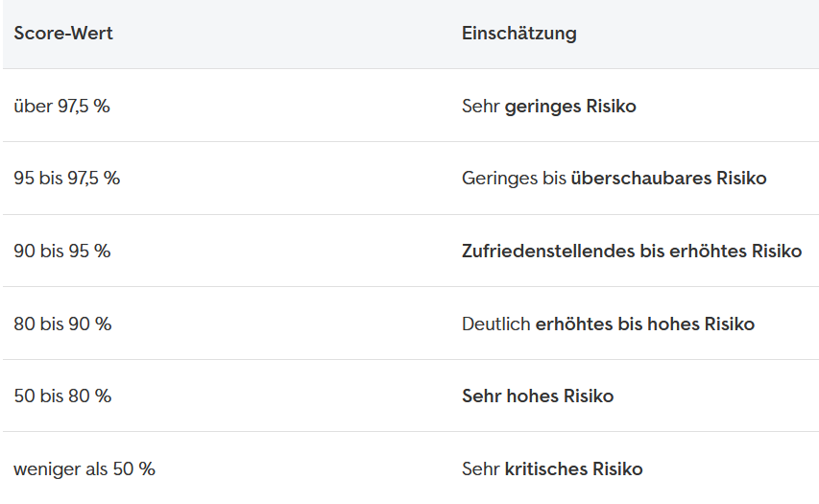The image size is (819, 504).
Task: Click 'Sehr' before 'geringes Risiko'
Action: (x=480, y=107)
